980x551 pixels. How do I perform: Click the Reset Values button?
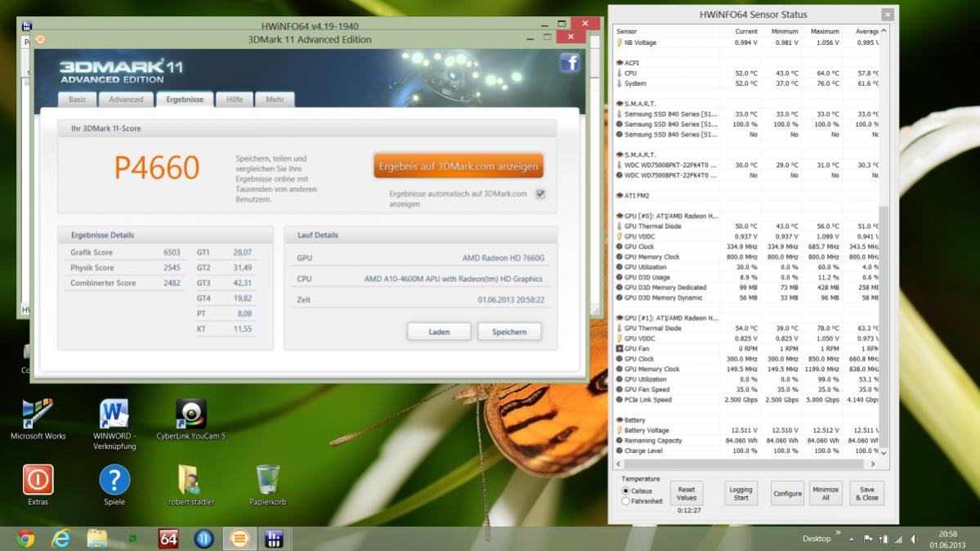click(x=687, y=494)
